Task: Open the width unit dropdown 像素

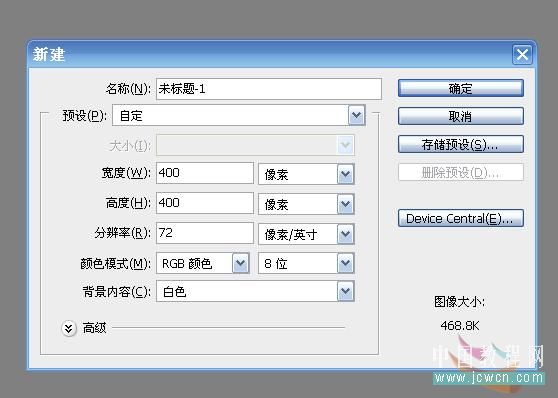Action: (306, 174)
